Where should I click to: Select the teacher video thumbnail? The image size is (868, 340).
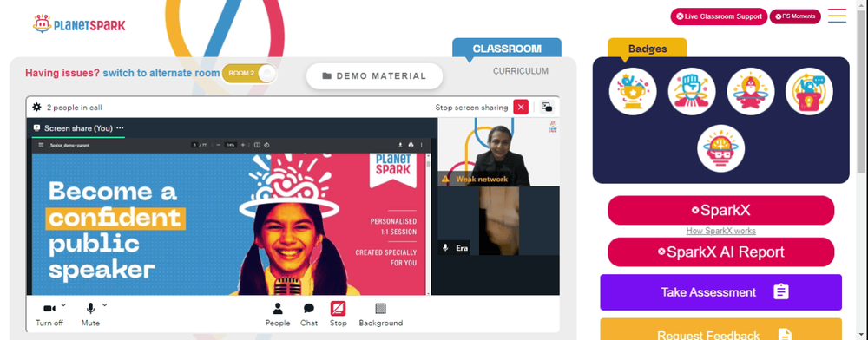(x=498, y=152)
